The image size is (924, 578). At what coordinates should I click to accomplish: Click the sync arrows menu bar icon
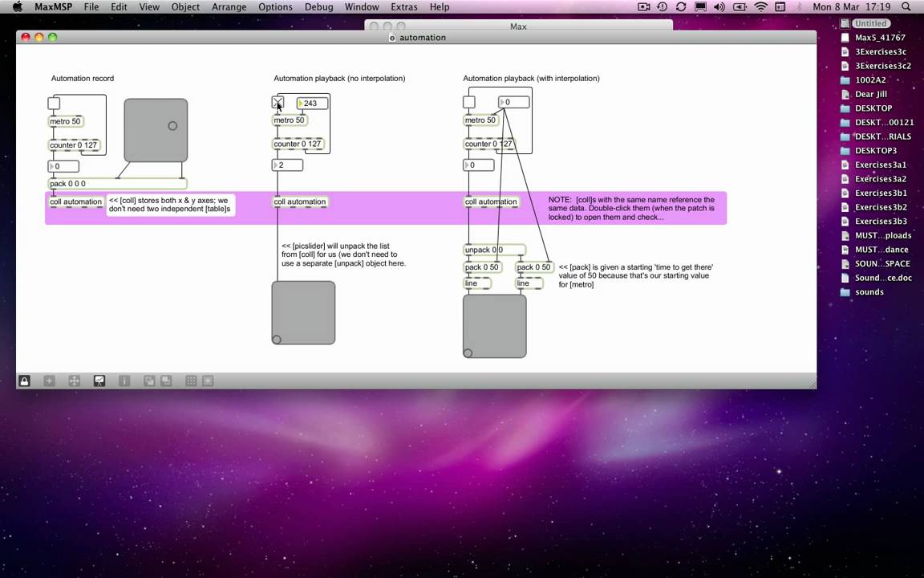click(681, 7)
